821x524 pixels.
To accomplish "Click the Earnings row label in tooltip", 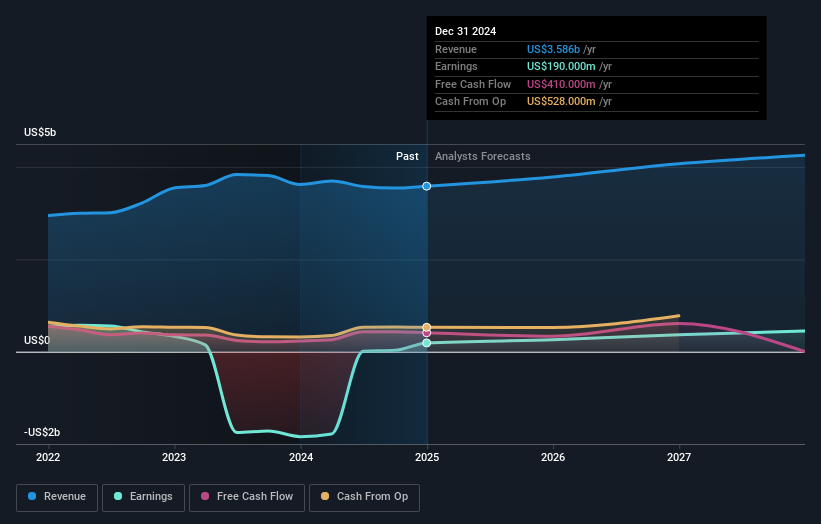I will pyautogui.click(x=456, y=66).
